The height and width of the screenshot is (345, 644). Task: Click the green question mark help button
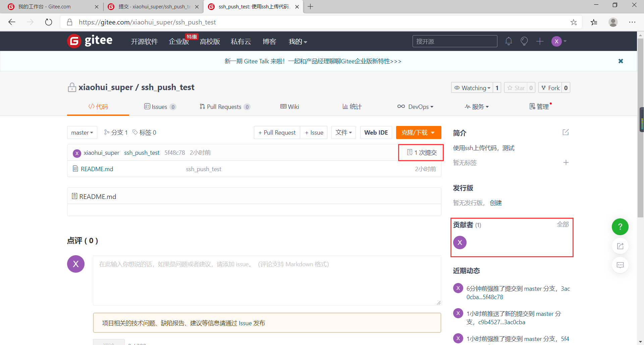click(x=620, y=227)
